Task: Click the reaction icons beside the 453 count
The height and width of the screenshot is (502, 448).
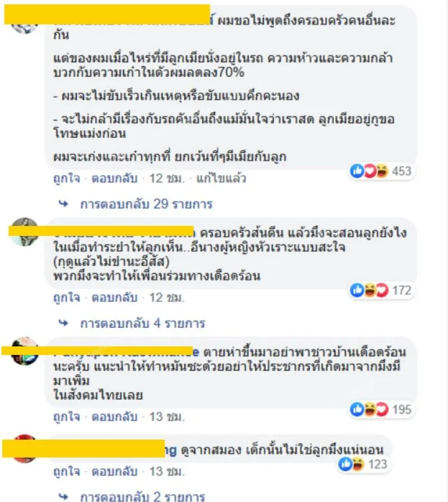Action: 369,171
